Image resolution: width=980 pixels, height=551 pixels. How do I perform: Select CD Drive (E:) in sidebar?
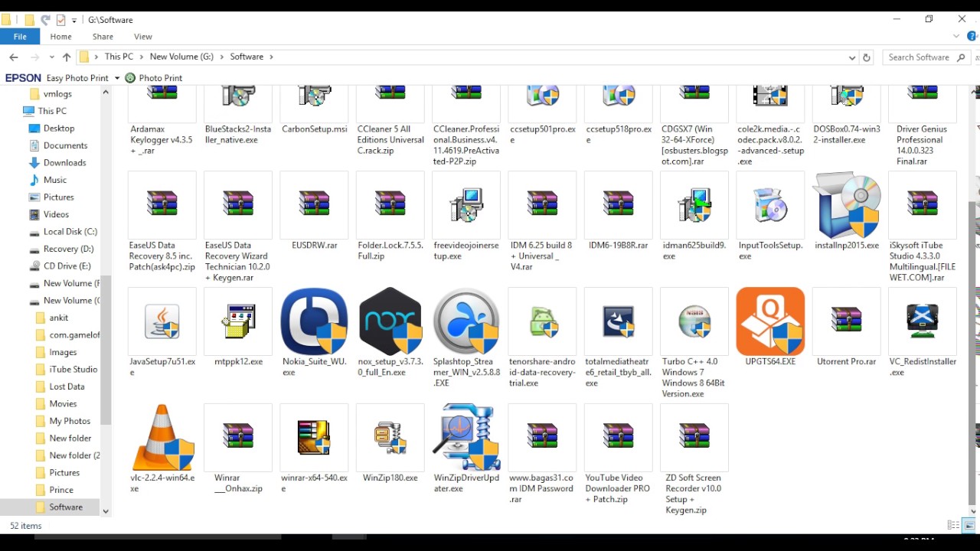[67, 266]
